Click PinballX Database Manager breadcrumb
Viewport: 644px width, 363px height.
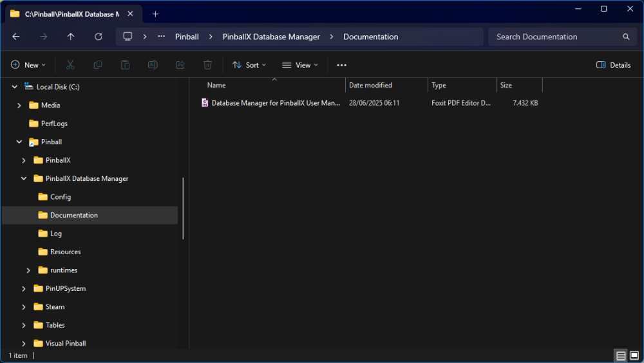tap(271, 37)
